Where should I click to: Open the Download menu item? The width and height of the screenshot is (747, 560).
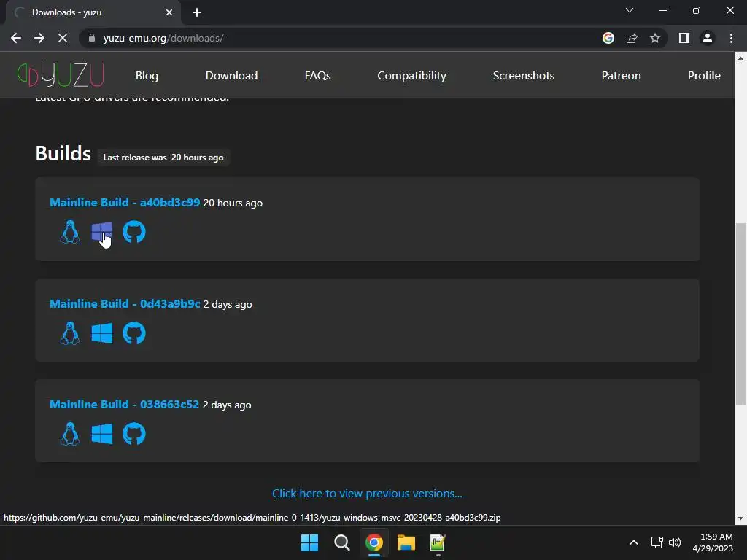point(231,75)
